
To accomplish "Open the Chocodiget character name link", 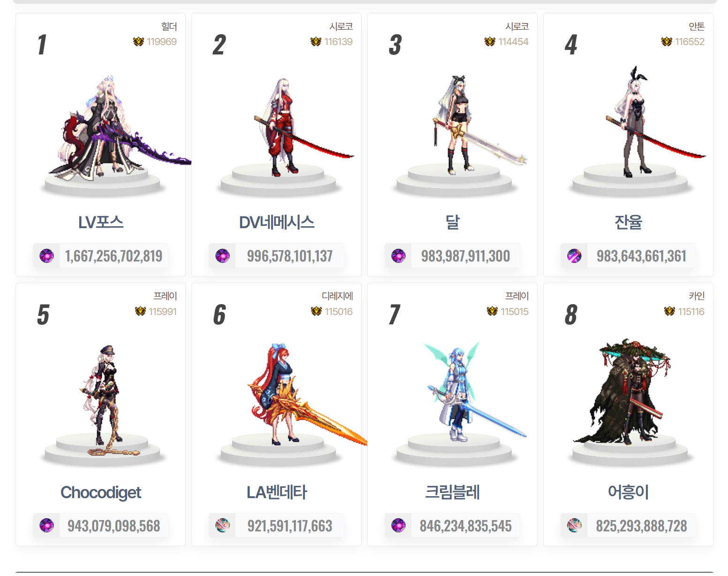I will point(101,492).
